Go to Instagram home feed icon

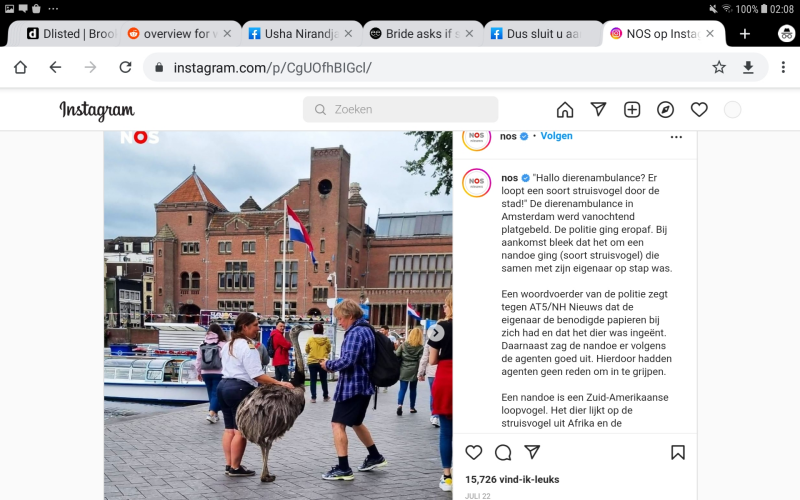565,110
